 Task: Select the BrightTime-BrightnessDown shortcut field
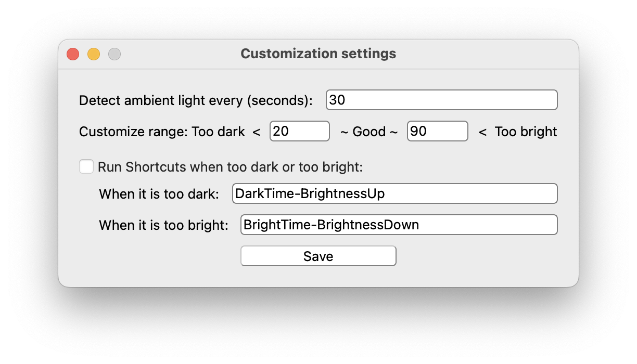click(399, 225)
